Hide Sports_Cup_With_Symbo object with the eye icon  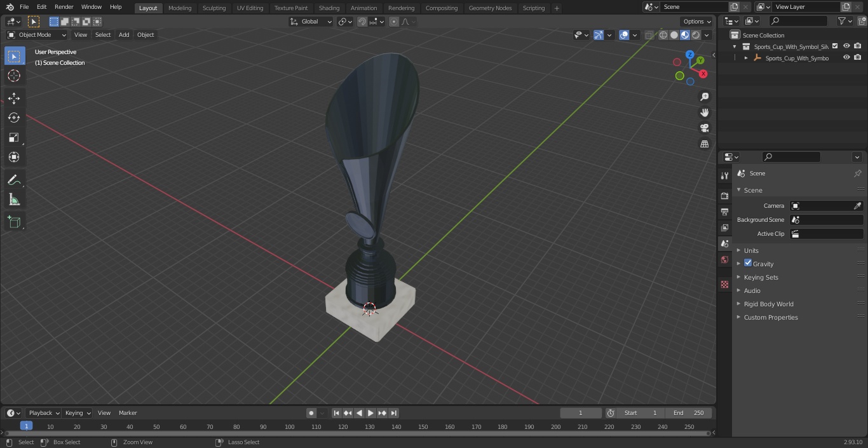pos(846,57)
